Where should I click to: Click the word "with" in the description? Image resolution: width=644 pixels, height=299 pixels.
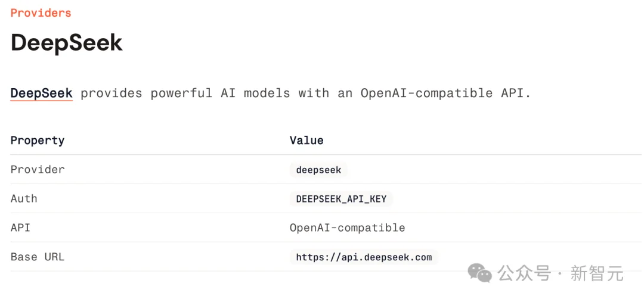tap(314, 93)
